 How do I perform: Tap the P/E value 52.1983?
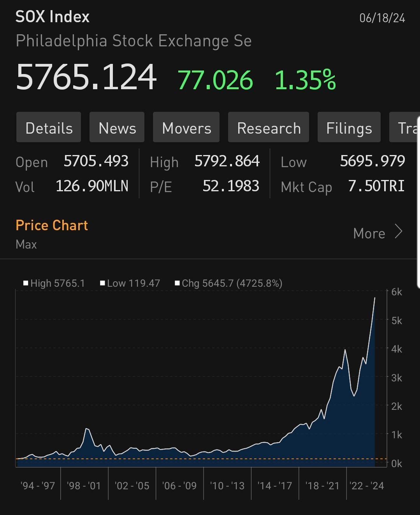coord(231,186)
